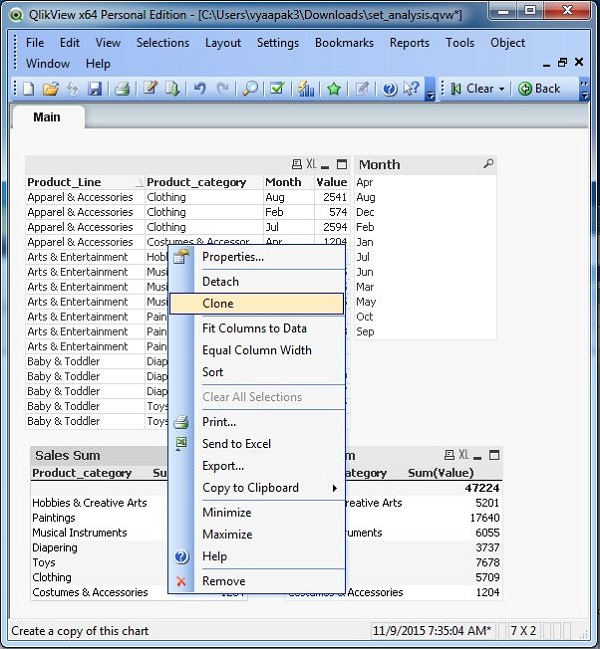Open the Bookmarks menu

point(344,43)
